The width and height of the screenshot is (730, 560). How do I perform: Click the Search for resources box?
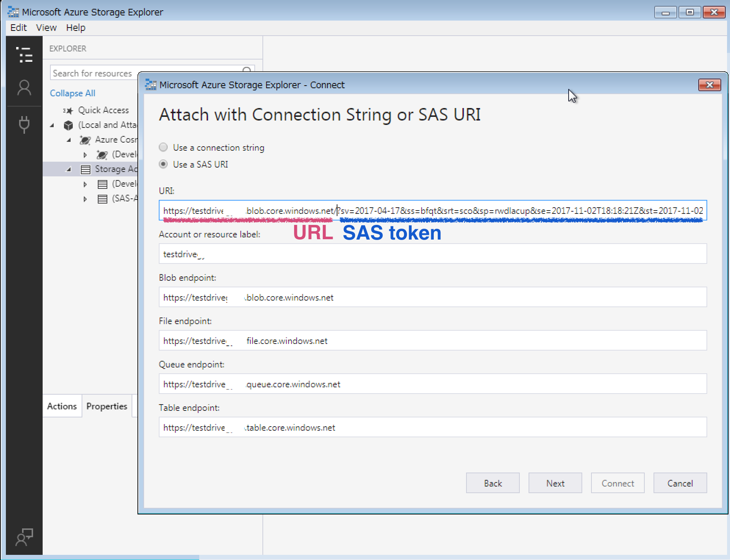point(94,73)
